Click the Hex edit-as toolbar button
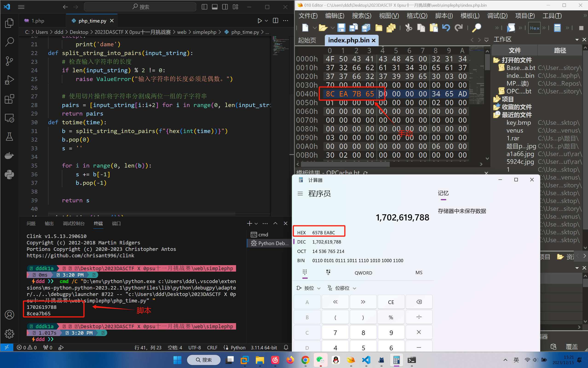The width and height of the screenshot is (588, 368). (534, 28)
